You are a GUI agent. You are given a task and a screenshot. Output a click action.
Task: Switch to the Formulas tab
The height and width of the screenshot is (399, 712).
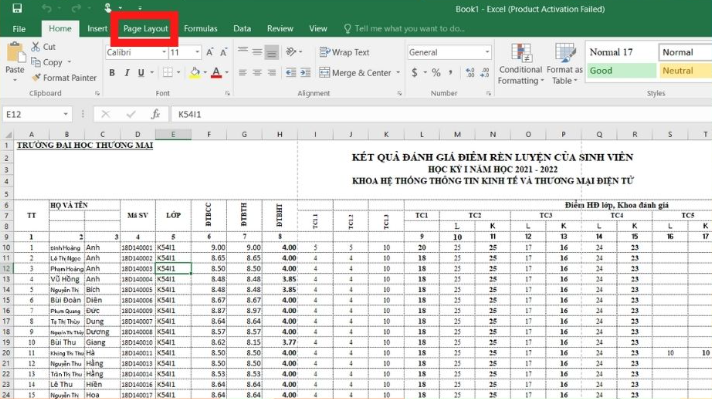(200, 28)
